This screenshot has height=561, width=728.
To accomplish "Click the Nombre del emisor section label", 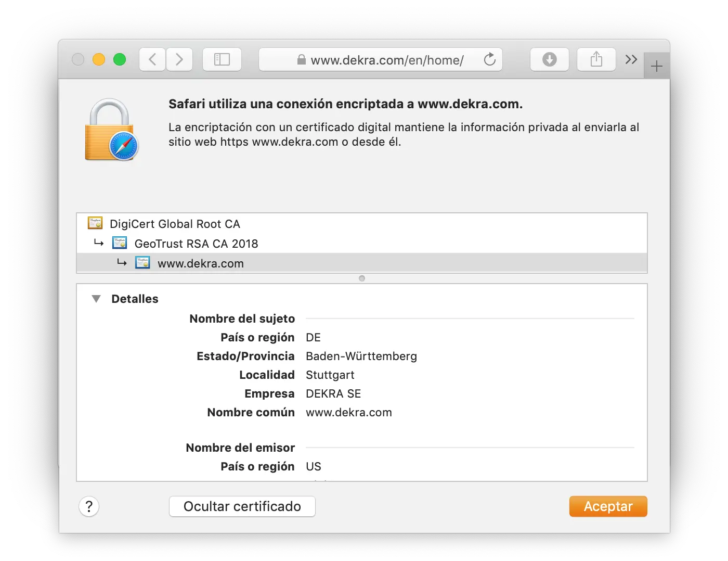I will (240, 448).
